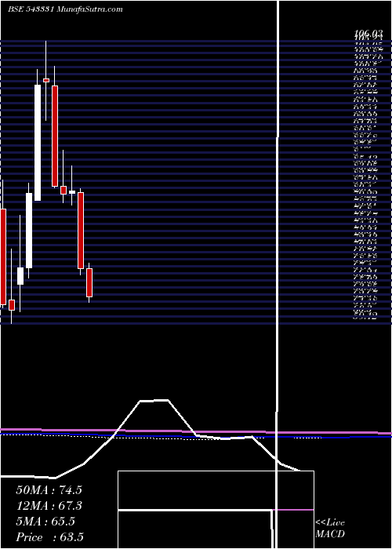The width and height of the screenshot is (392, 549).
Task: Select the 50MA : 74.5 value
Action: tap(49, 490)
